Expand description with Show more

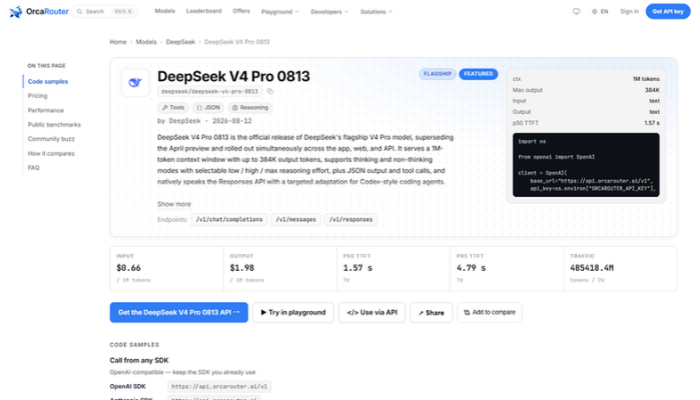(x=174, y=204)
